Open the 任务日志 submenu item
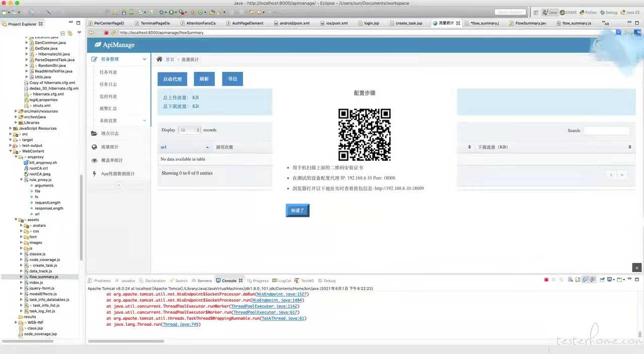 [108, 84]
